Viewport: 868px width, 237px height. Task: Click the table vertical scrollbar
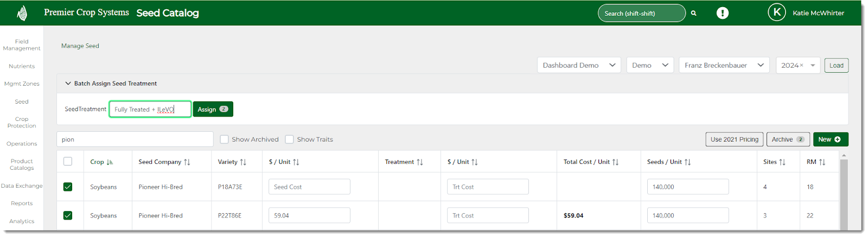(844, 195)
